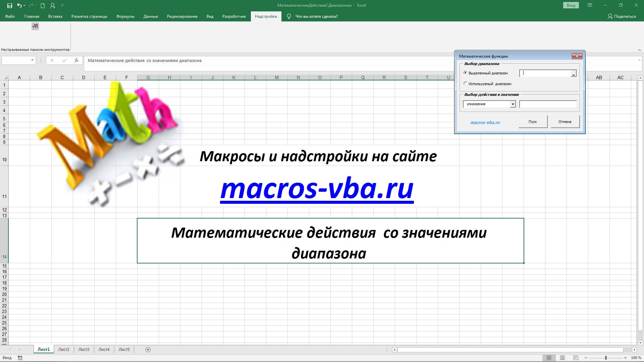Click the Пуск button in the dialog

pyautogui.click(x=533, y=121)
